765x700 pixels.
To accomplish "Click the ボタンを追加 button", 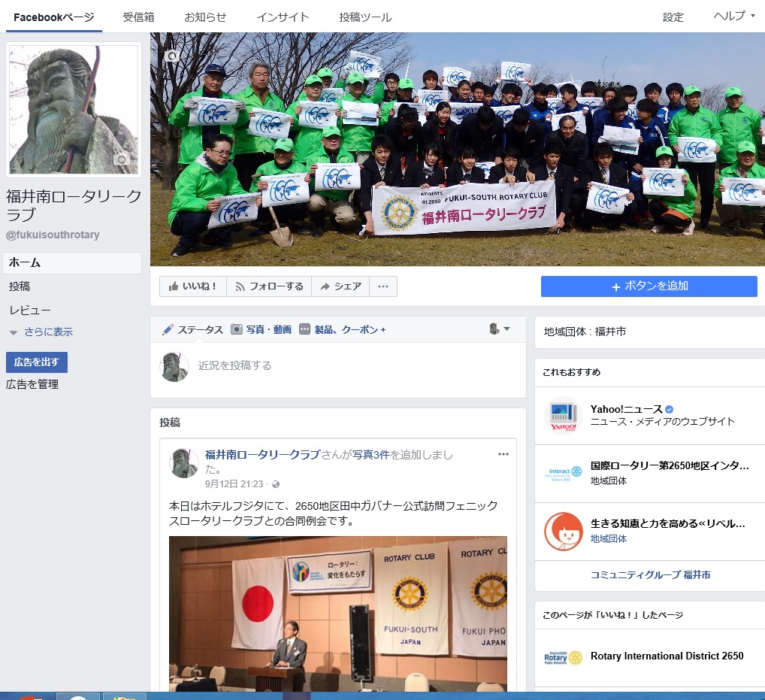I will (x=649, y=286).
